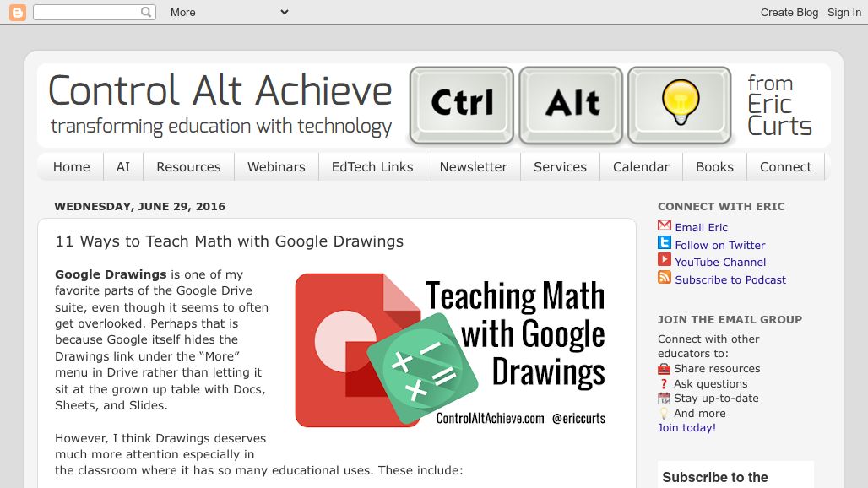
Task: Click the Stay up-to-date text in sidebar
Action: [716, 398]
